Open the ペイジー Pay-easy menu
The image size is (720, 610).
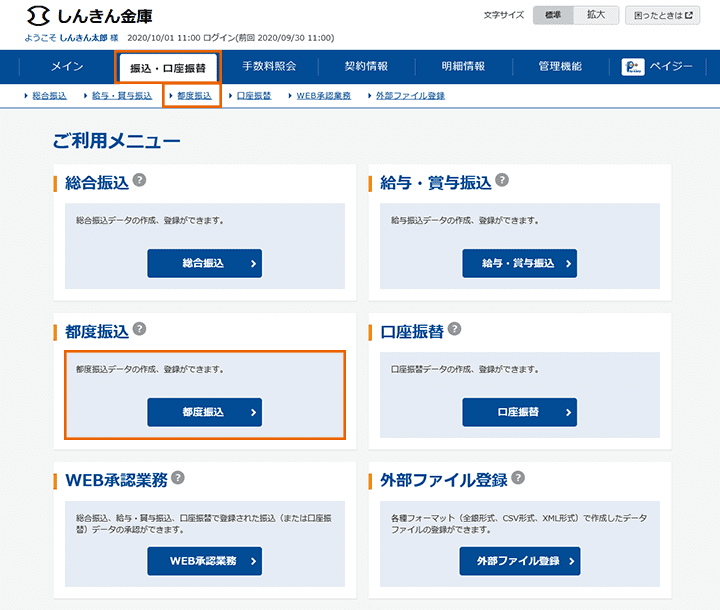point(657,67)
